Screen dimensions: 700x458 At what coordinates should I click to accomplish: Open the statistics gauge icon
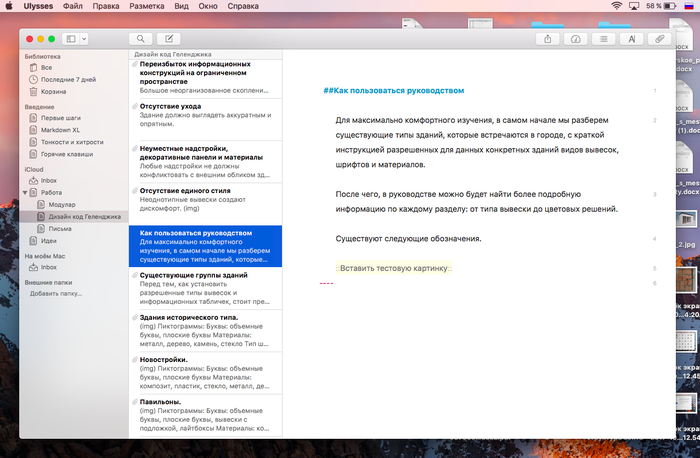[x=575, y=39]
